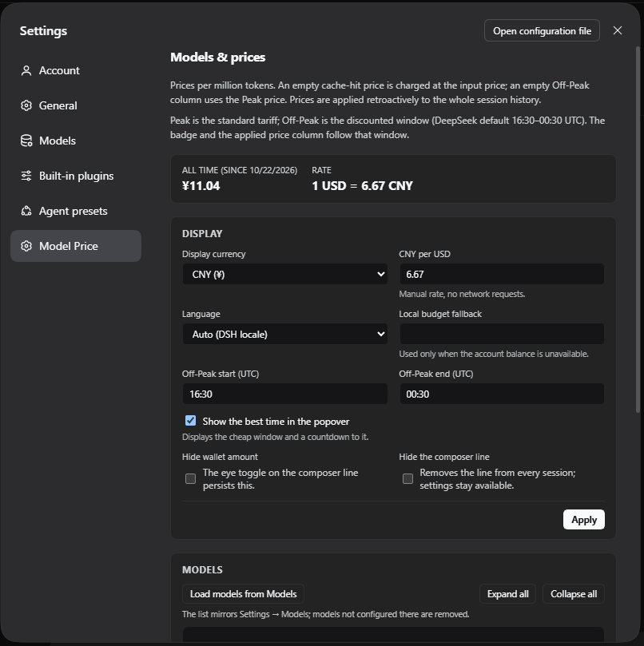The image size is (644, 646).
Task: Click the MODELS section heading
Action: point(202,570)
